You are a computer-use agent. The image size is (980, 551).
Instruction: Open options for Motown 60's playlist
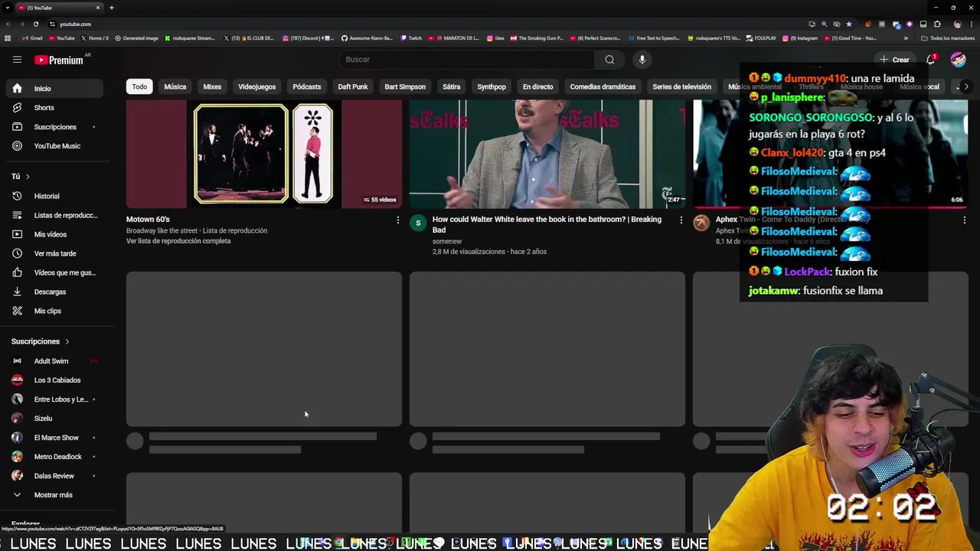[397, 220]
